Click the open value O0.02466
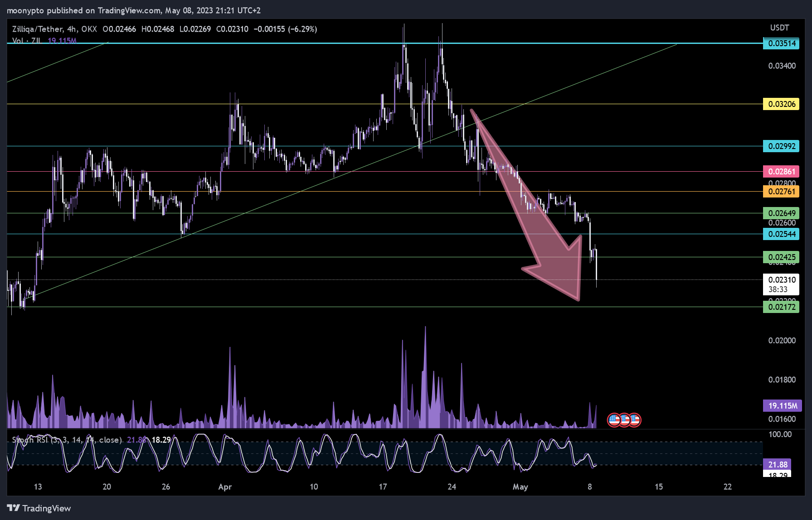This screenshot has width=812, height=520. click(119, 29)
